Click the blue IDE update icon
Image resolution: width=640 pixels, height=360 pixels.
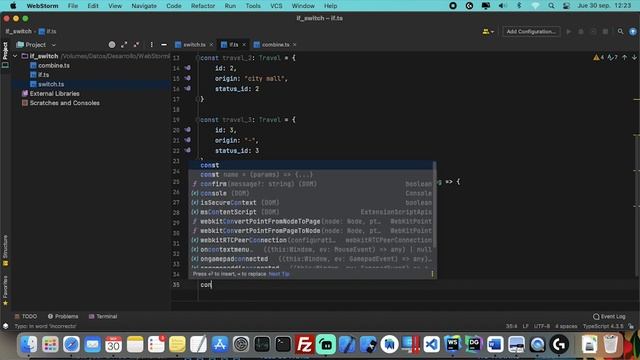(x=633, y=31)
